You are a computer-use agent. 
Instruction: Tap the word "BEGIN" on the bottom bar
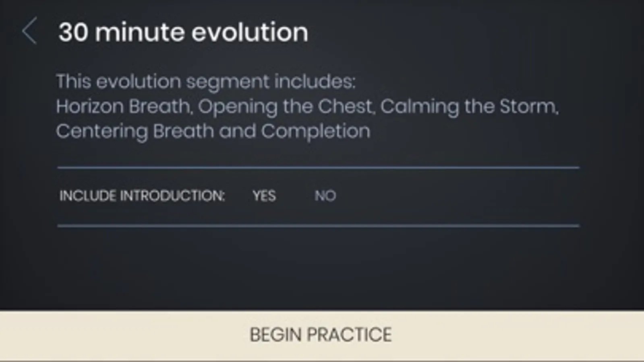point(275,335)
